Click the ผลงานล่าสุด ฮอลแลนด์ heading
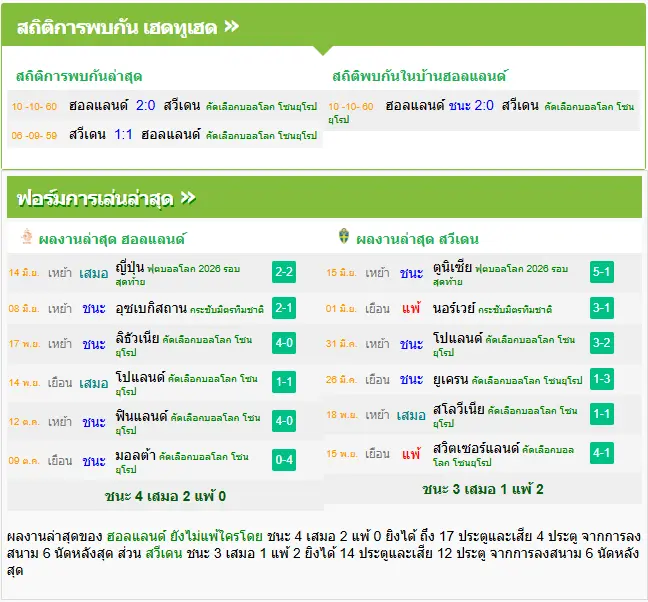This screenshot has width=648, height=602. (112, 239)
